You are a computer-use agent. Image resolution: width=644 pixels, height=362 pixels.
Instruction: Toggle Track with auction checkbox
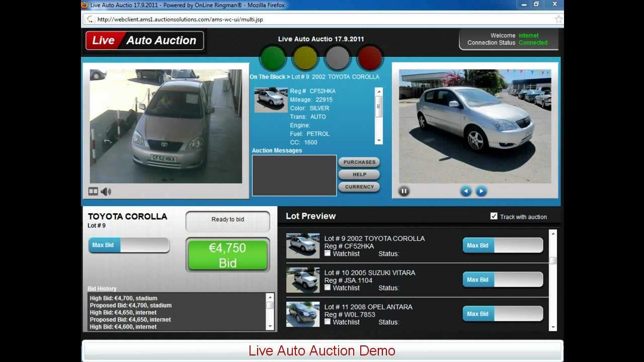pos(494,216)
